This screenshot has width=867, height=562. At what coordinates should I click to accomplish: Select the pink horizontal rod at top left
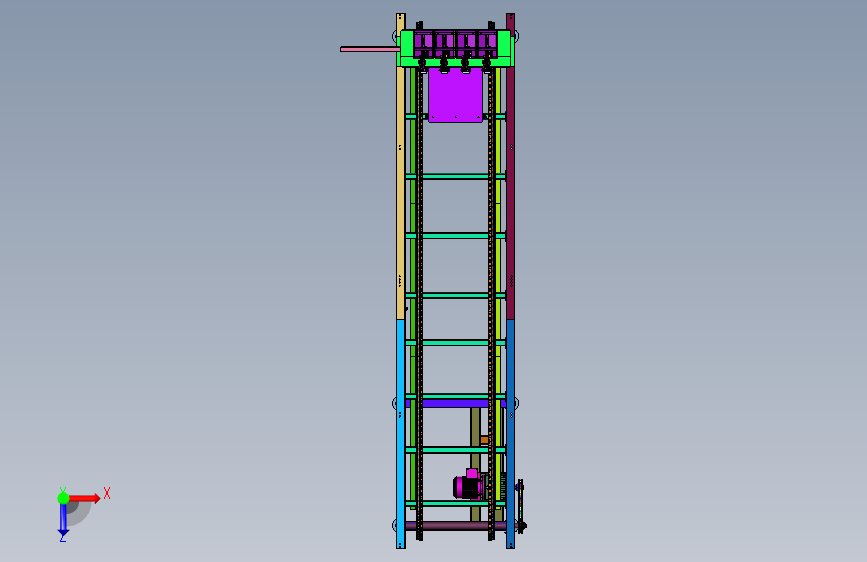(370, 49)
